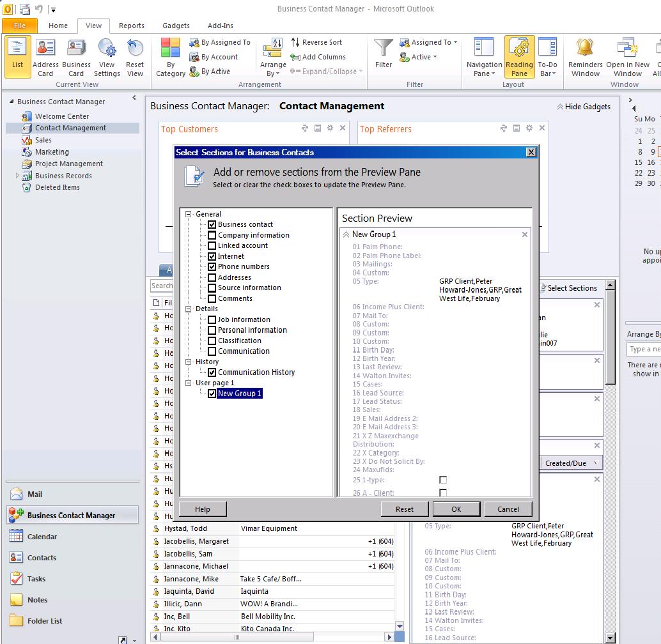Screen dimensions: 661x644
Task: Open Calendar in the navigation pane
Action: [x=42, y=537]
